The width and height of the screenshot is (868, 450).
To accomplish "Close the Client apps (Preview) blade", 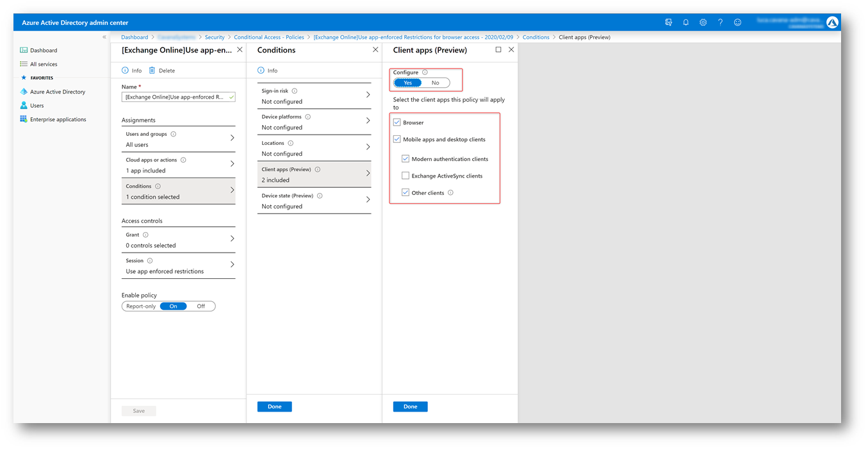I will click(511, 50).
